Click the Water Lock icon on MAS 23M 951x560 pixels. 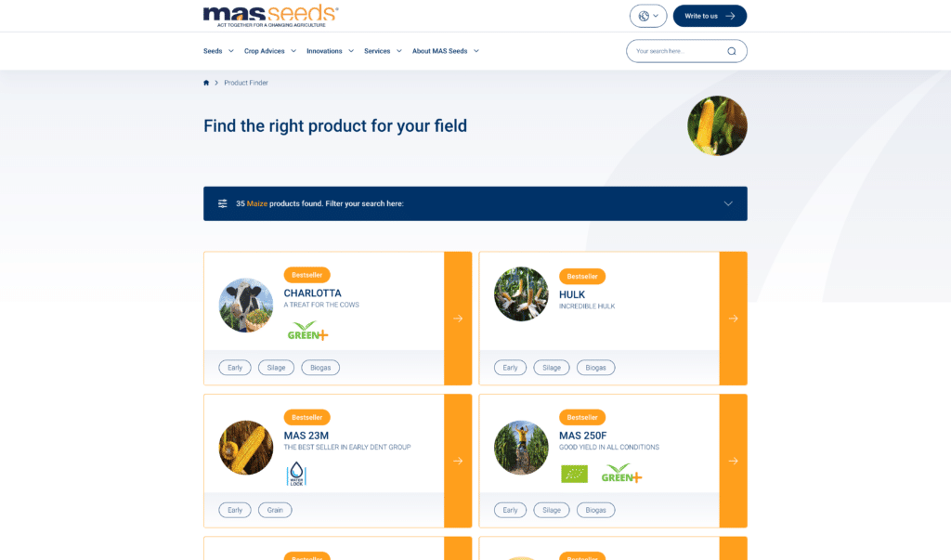pos(296,474)
